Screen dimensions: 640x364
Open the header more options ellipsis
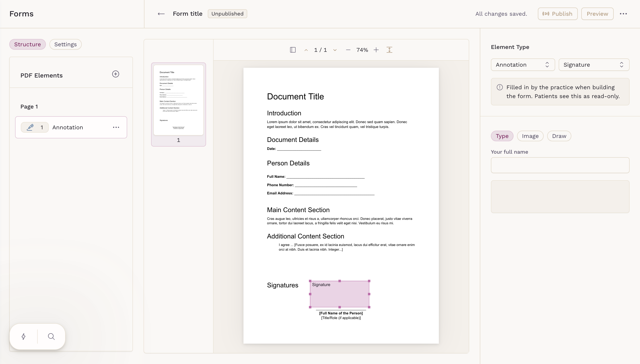623,14
